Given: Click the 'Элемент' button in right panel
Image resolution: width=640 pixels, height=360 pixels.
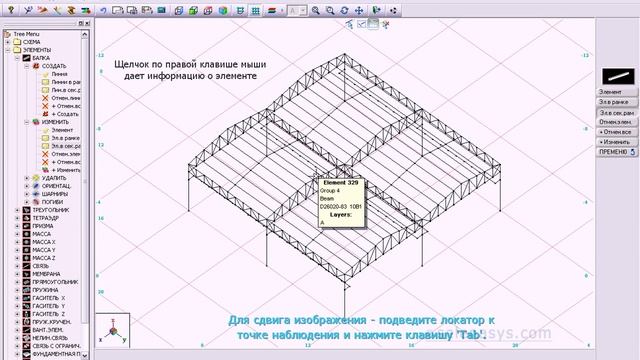Looking at the screenshot, I should [x=616, y=92].
